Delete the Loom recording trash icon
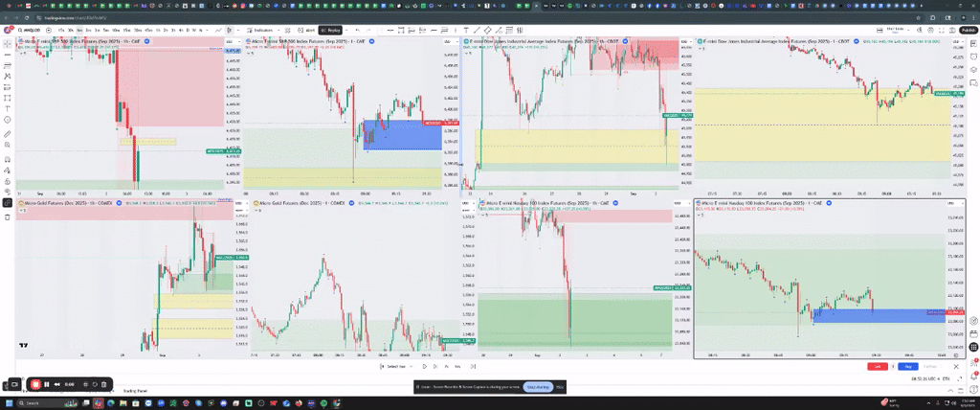Viewport: 980px width, 410px height. (x=104, y=384)
